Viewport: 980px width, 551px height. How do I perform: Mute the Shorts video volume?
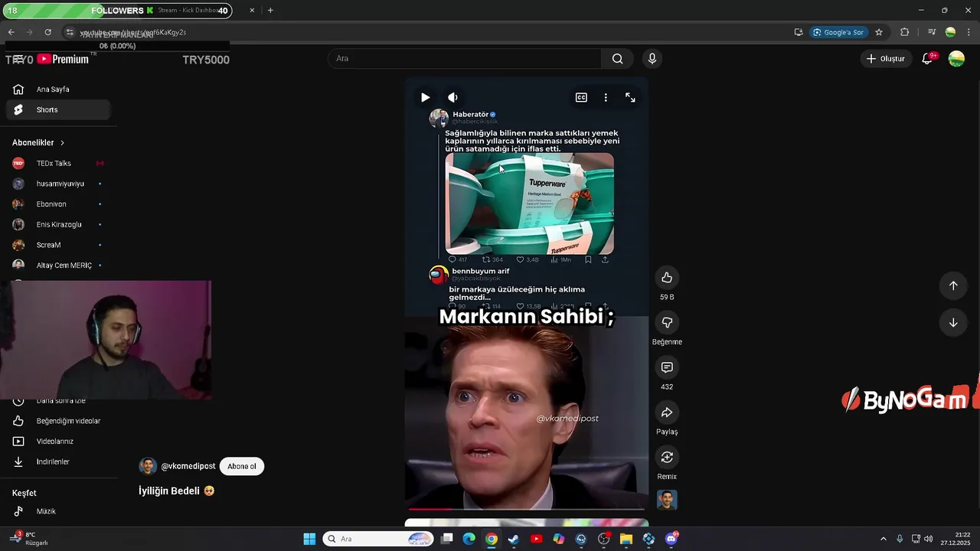pyautogui.click(x=452, y=97)
